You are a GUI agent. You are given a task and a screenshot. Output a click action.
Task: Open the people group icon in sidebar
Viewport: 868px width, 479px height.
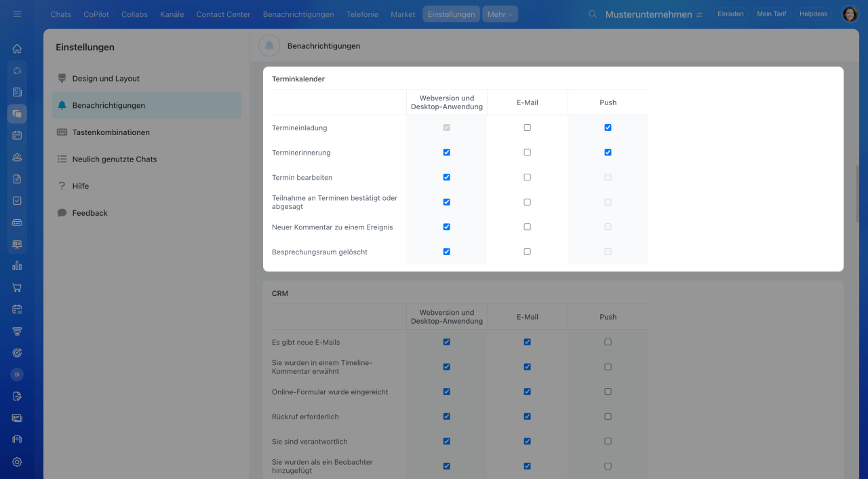(x=17, y=157)
